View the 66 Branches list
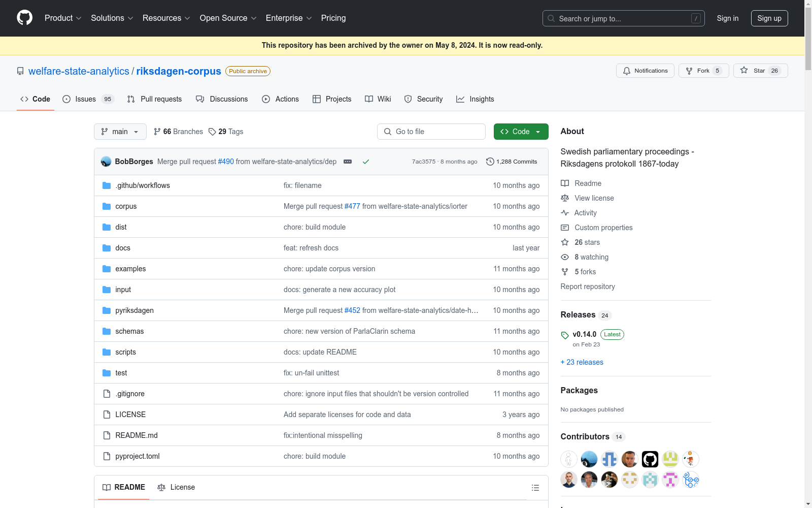The width and height of the screenshot is (812, 508). coord(178,132)
